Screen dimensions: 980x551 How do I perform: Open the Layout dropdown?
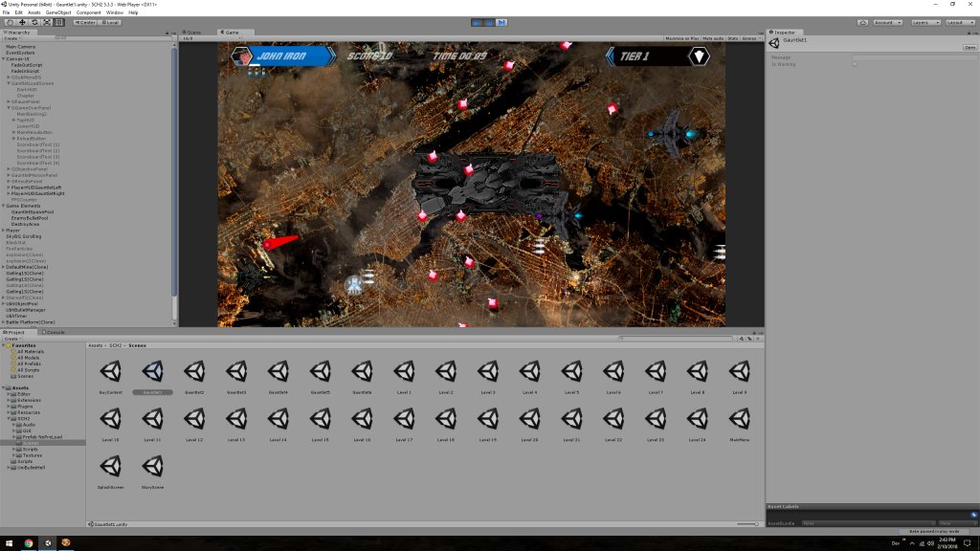pyautogui.click(x=960, y=21)
